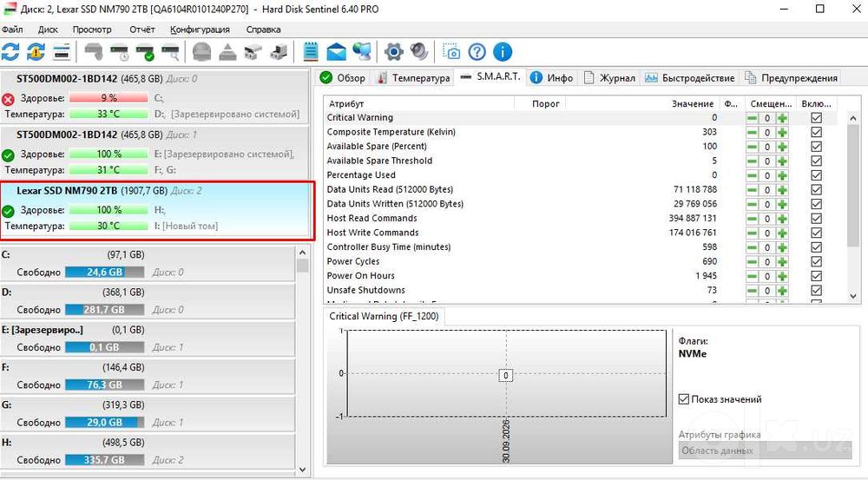The image size is (868, 480).
Task: Click the 0 data point on the graph
Action: click(505, 375)
